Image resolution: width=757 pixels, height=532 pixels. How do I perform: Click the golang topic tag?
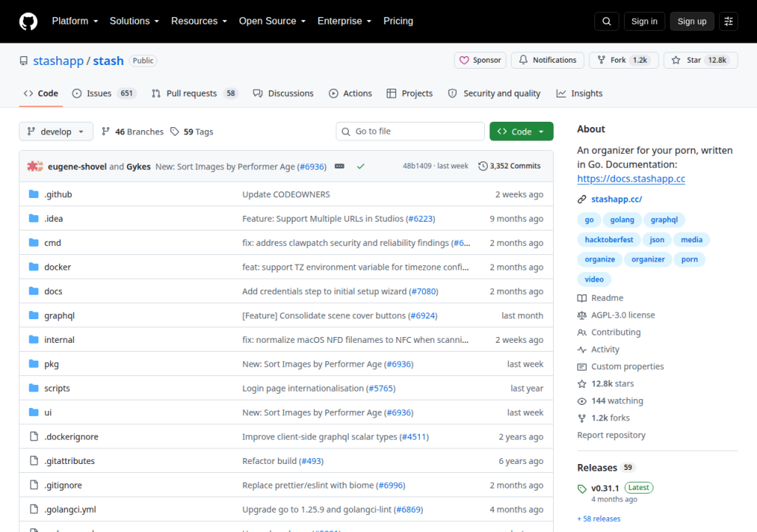[622, 219]
